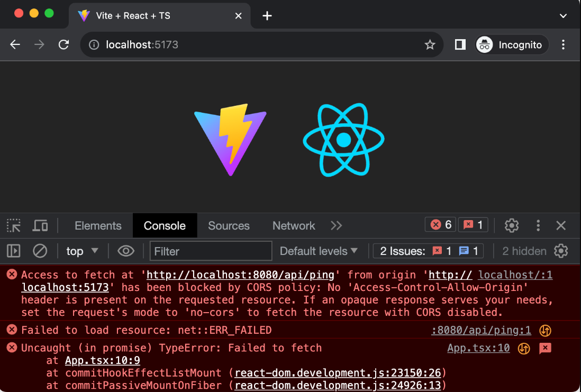Click the hidden messages settings gear
Screen dimensions: 581x392
pyautogui.click(x=561, y=251)
